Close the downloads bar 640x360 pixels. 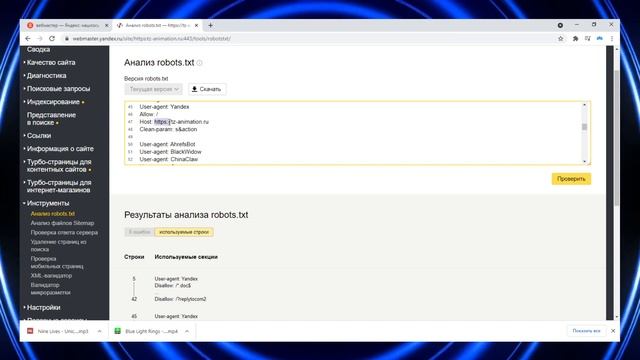[613, 331]
